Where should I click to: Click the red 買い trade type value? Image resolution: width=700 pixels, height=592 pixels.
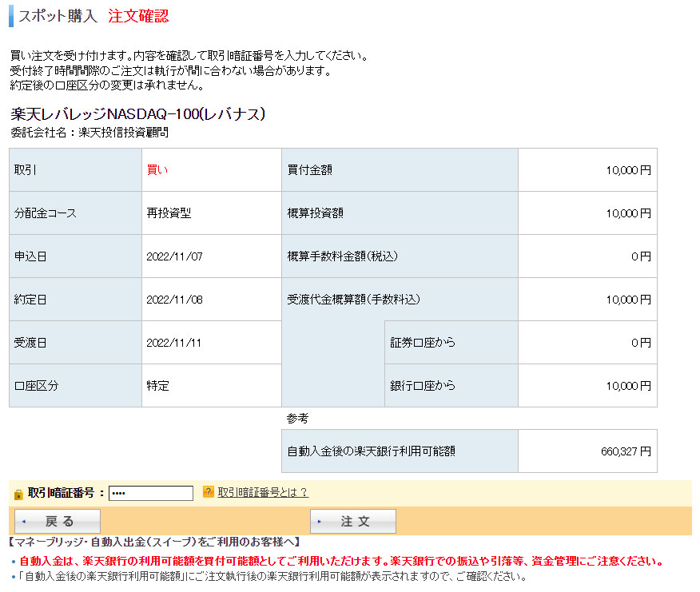click(157, 169)
